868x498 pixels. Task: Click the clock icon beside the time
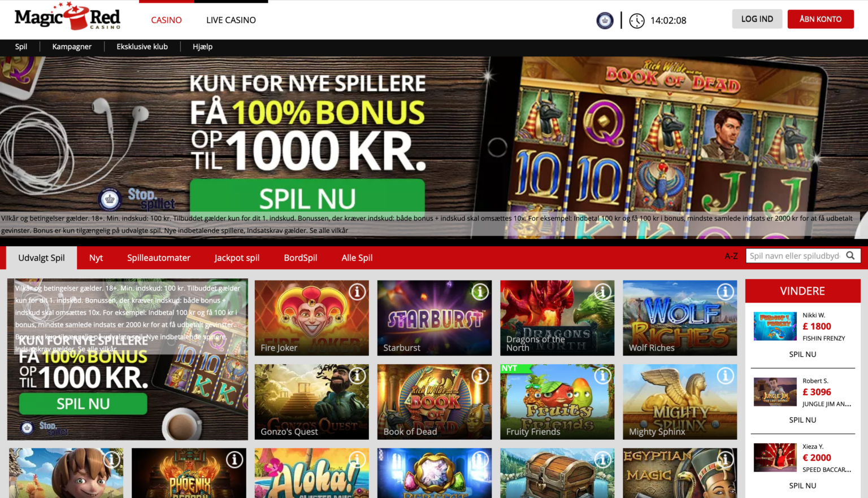coord(637,21)
